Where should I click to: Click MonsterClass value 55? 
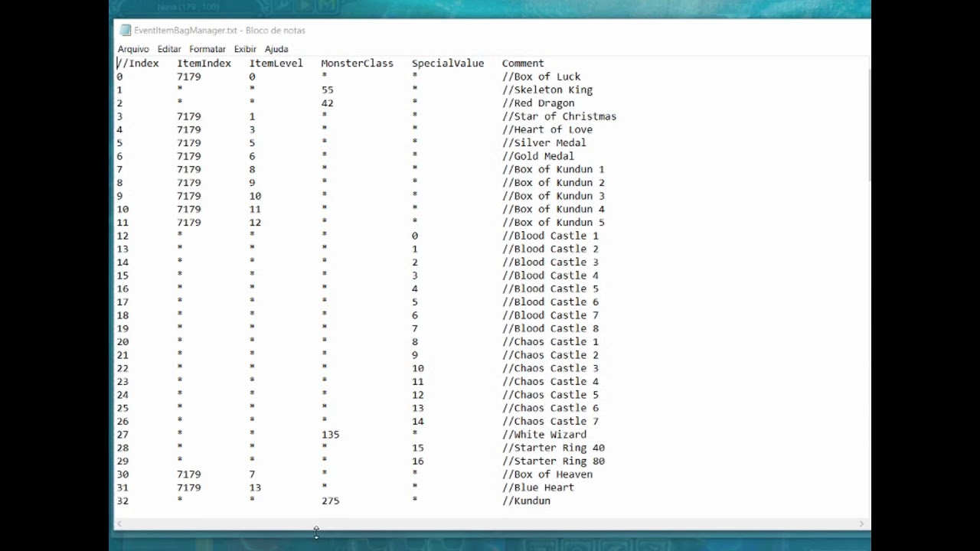[x=327, y=90]
